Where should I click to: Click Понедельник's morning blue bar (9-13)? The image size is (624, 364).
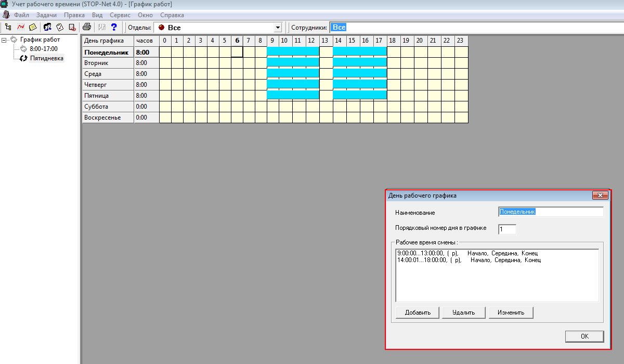[x=293, y=51]
